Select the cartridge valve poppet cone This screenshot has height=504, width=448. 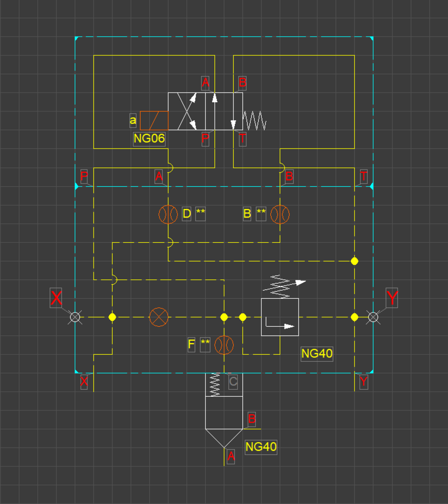(x=224, y=438)
